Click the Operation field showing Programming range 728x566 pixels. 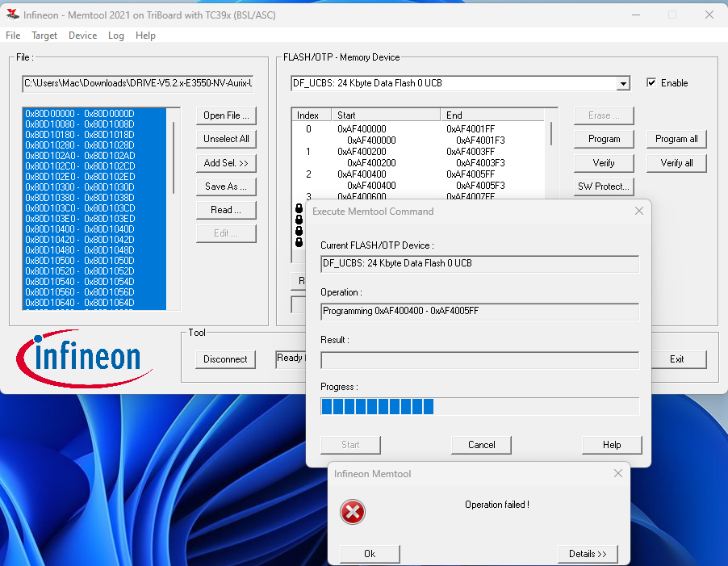point(479,311)
